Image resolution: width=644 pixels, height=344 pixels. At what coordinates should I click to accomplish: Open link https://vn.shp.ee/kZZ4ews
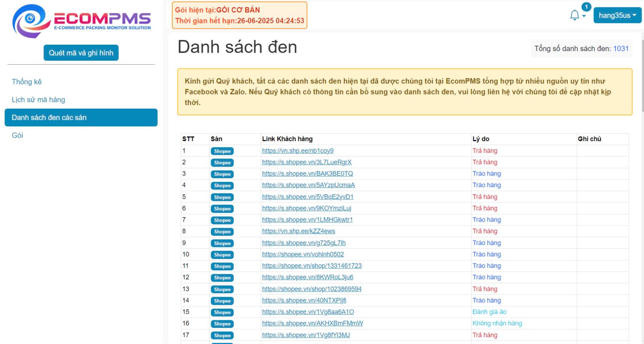tap(299, 231)
